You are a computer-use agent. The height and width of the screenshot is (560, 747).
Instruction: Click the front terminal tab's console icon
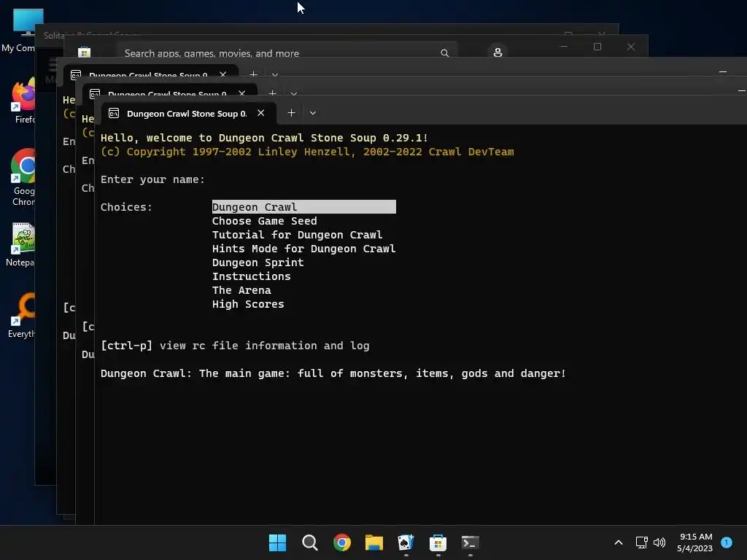[x=113, y=113]
